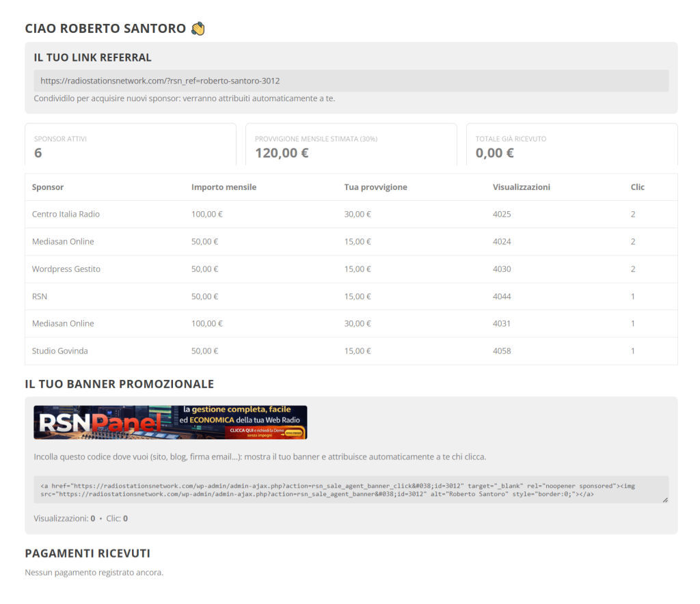Click the 4058 views value
The image size is (700, 604).
point(502,351)
